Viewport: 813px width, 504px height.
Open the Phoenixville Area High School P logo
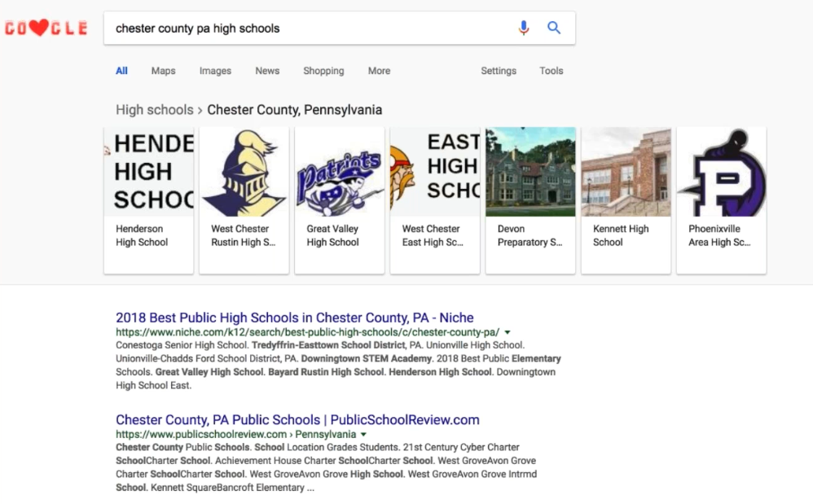pos(721,172)
